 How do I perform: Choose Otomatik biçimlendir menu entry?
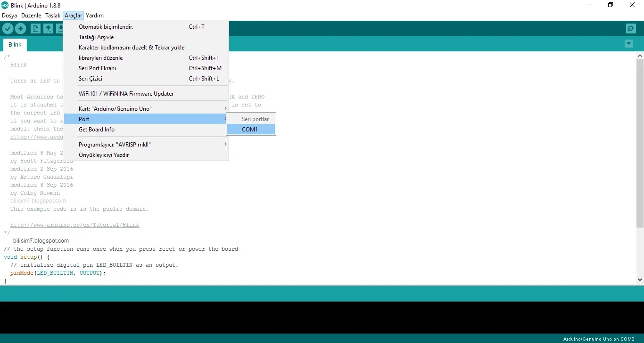146,27
